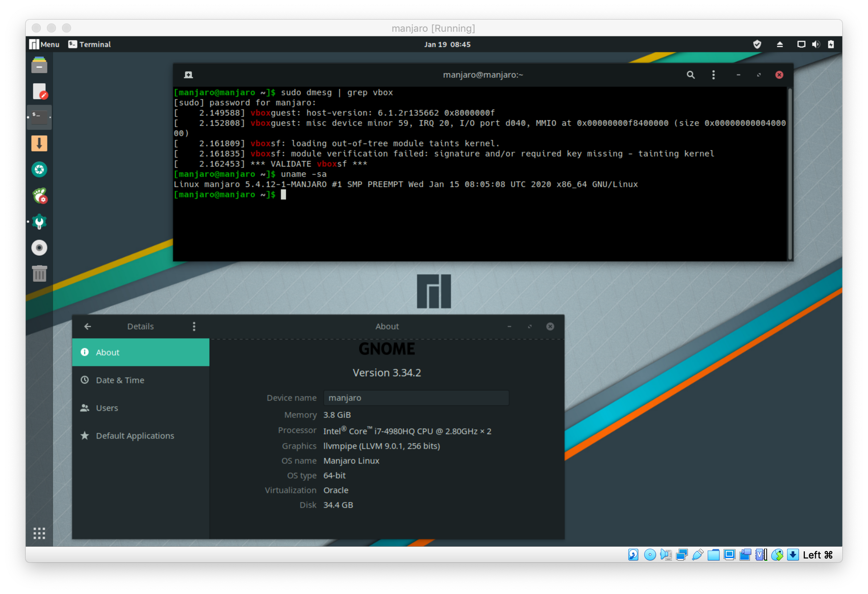Click kernel line 'Linux manjaro 5.4.12-1-MANJARO'
Viewport: 868px width, 594px height.
[406, 184]
